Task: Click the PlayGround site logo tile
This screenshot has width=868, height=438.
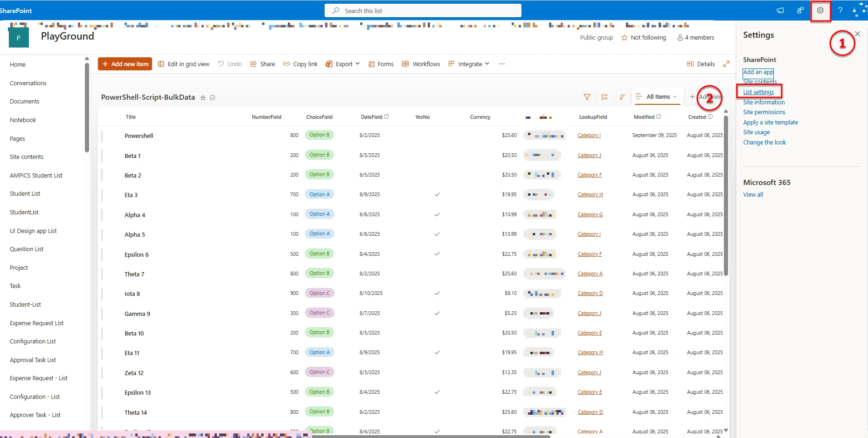Action: click(19, 38)
